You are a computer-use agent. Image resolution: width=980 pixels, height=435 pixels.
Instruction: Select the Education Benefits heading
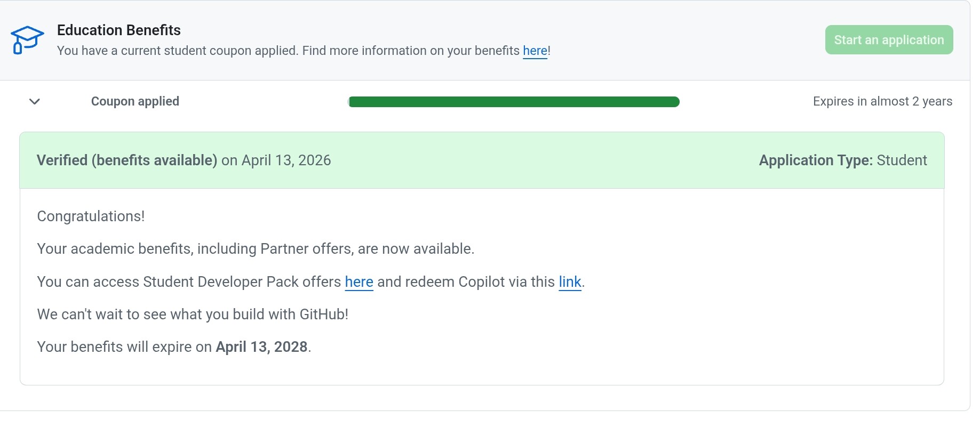pos(118,30)
